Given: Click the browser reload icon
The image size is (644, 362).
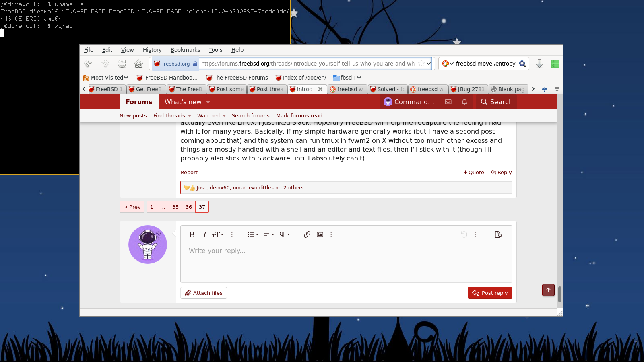Looking at the screenshot, I should coord(122,64).
